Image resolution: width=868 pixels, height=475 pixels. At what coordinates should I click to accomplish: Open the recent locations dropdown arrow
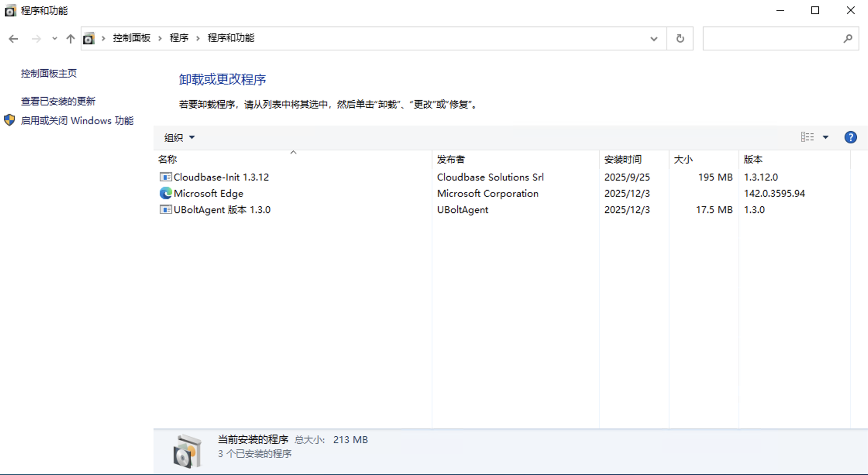54,39
